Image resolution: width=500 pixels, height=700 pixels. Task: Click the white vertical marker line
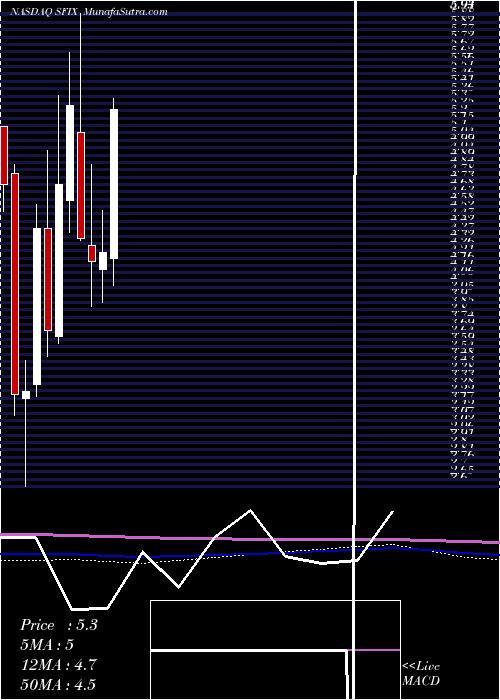click(x=355, y=348)
